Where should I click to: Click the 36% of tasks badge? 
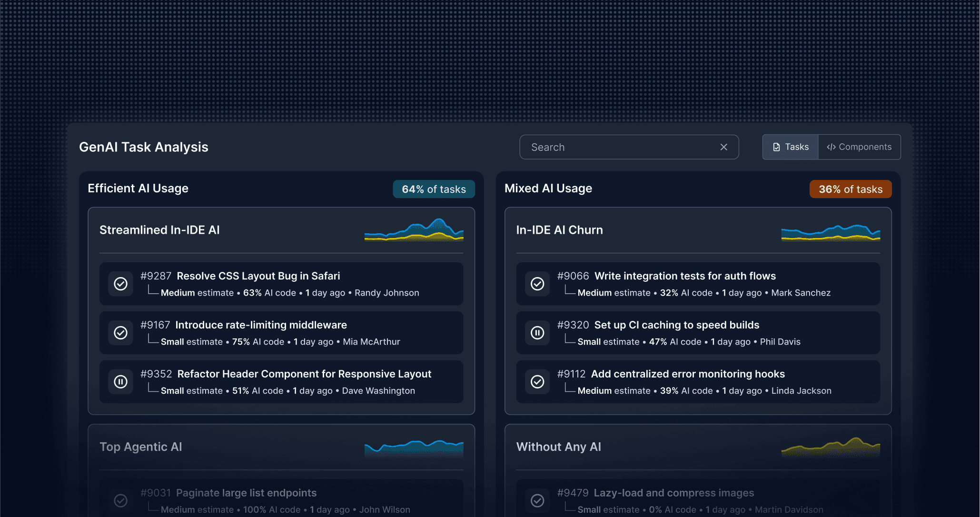click(x=850, y=189)
